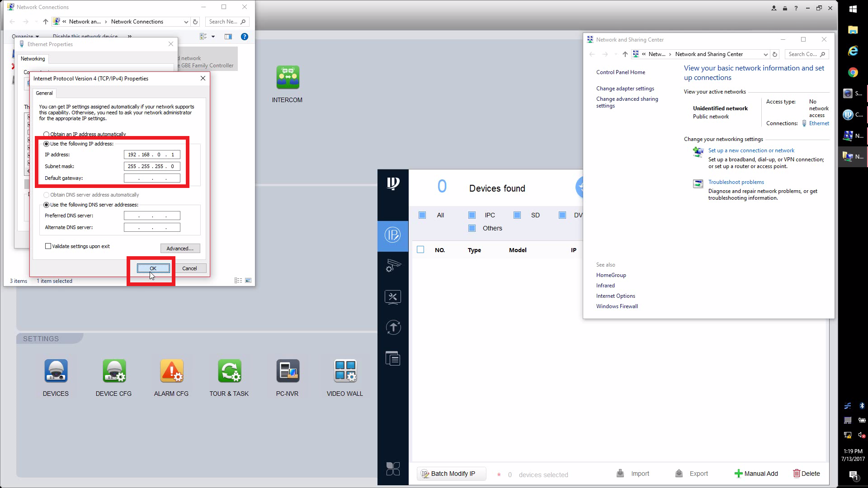This screenshot has height=488, width=868.
Task: Open TOUR & TASK icon
Action: tap(229, 371)
